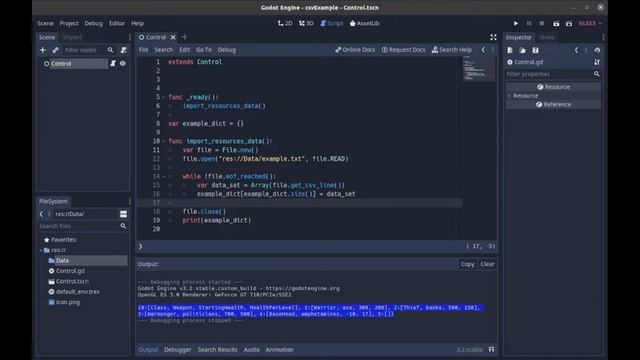Open the Project menu

coord(69,23)
